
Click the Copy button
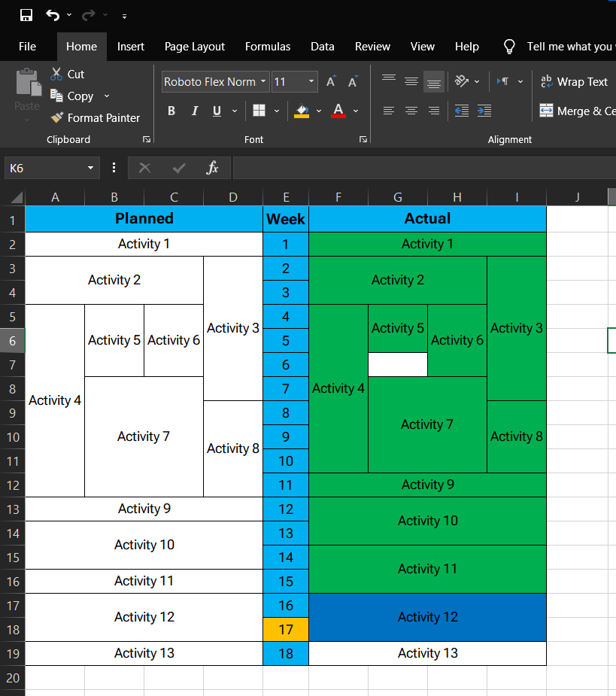[x=72, y=96]
